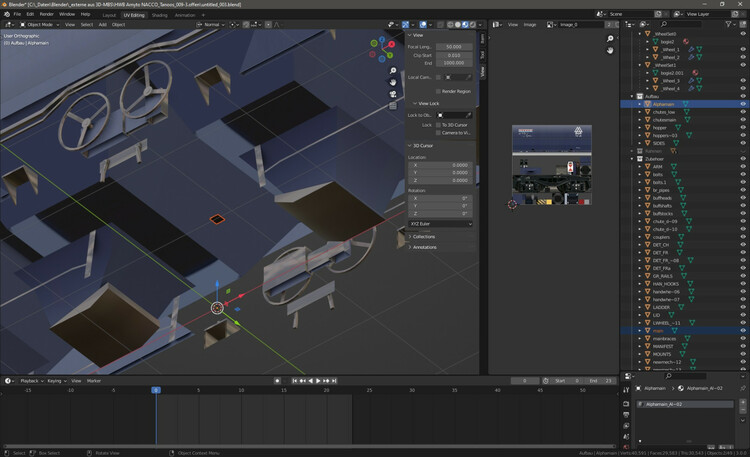This screenshot has width=750, height=457.
Task: Hide chutes_low via eye icon
Action: coord(743,112)
